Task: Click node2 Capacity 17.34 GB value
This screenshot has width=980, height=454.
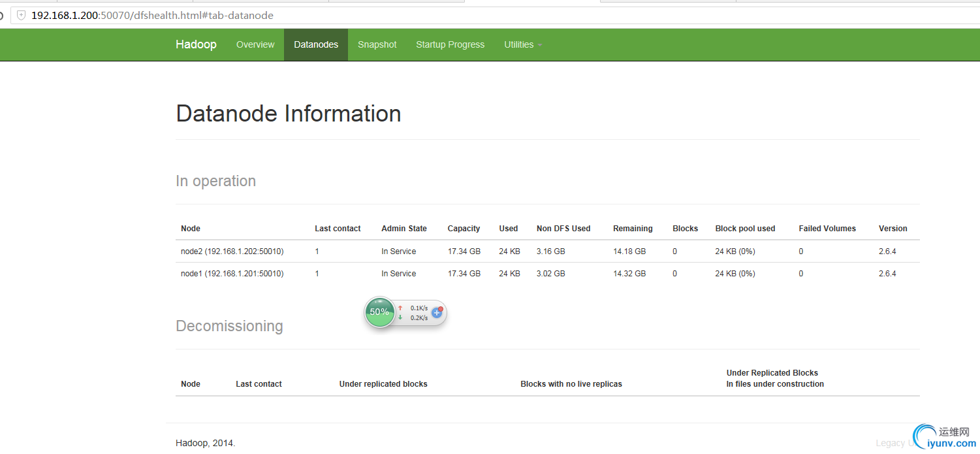Action: (x=464, y=251)
